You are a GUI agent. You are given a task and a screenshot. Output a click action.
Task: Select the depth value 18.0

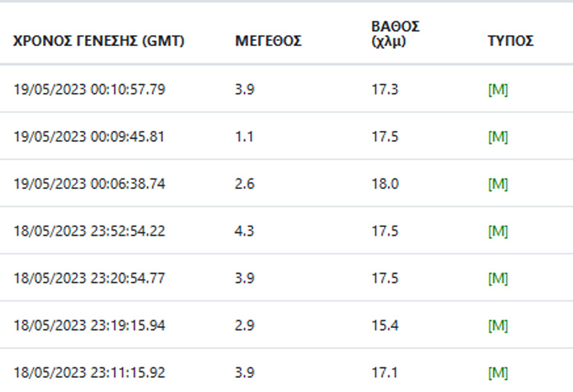pyautogui.click(x=385, y=184)
